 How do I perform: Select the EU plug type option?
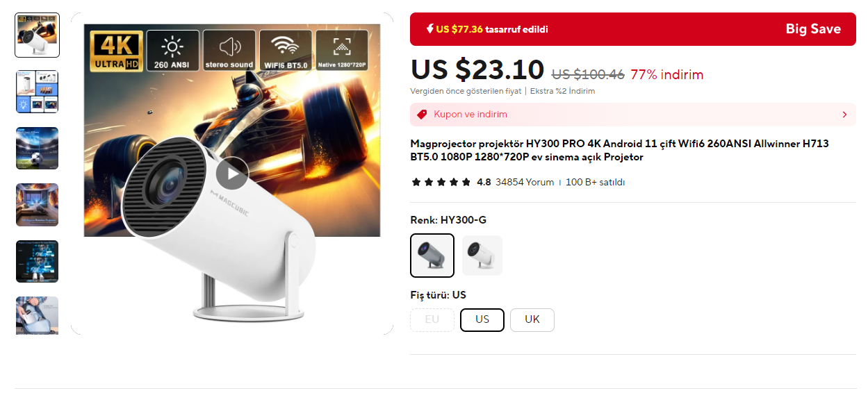(432, 320)
